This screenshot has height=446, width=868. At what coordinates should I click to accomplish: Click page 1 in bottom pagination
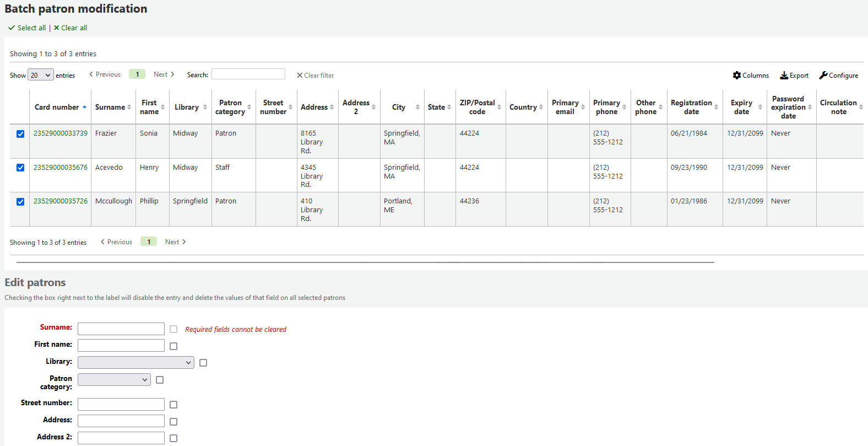pos(149,241)
